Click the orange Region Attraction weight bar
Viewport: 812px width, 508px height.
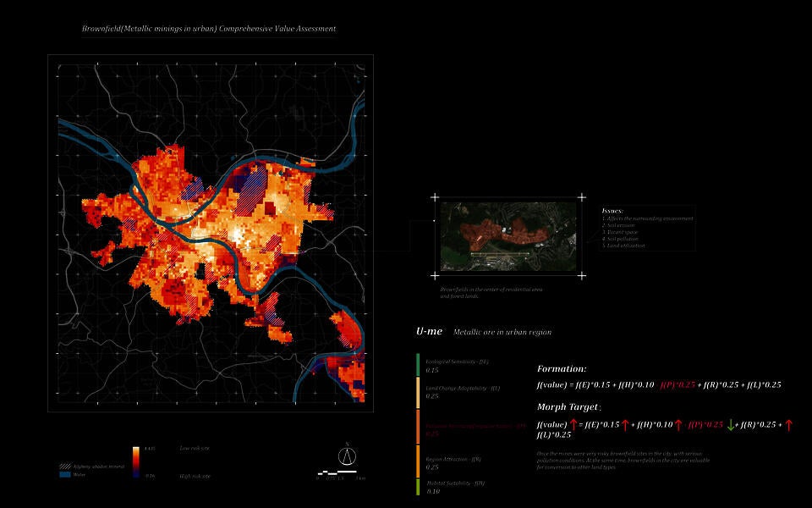click(x=418, y=461)
